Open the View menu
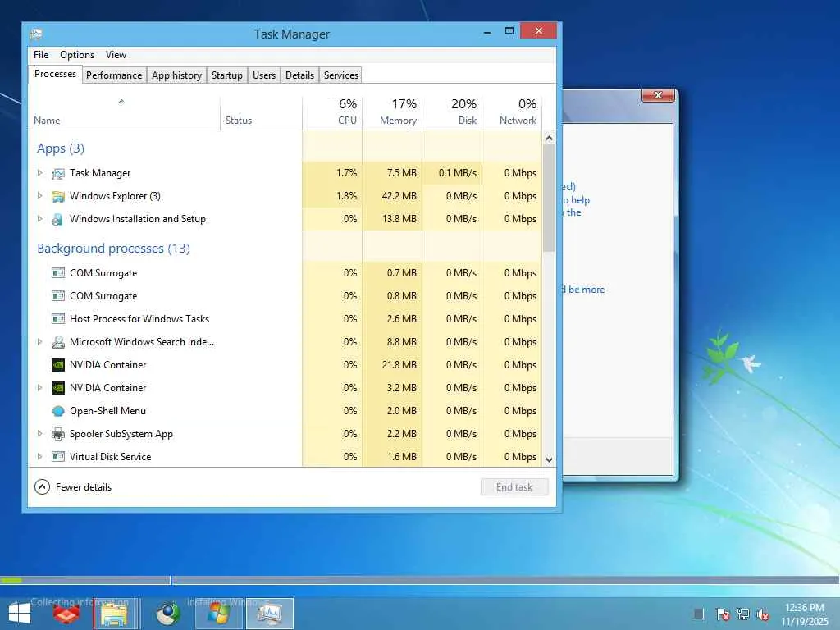 point(116,55)
